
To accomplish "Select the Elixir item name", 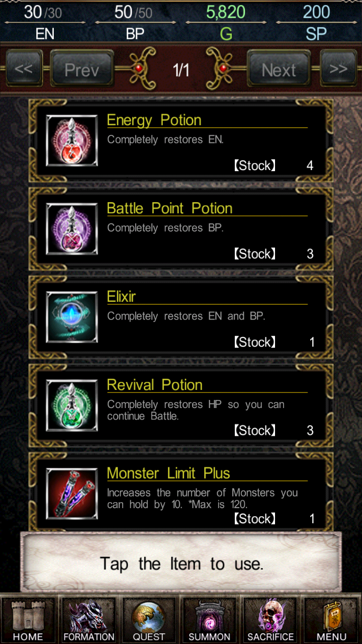I will (x=122, y=297).
